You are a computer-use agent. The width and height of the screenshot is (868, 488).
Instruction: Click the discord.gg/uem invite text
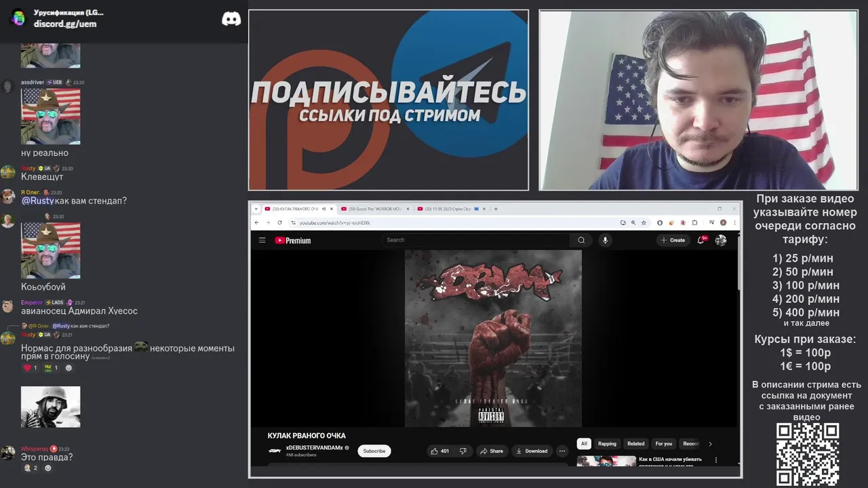[x=65, y=24]
